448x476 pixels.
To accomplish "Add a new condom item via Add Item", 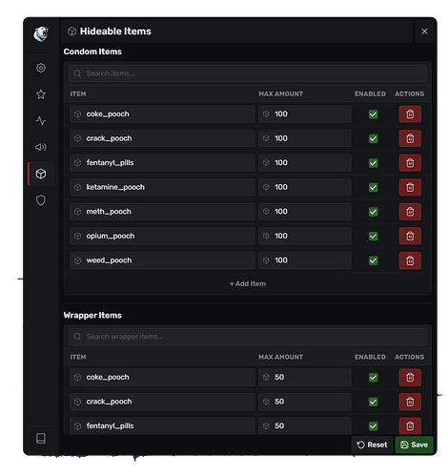I will pos(248,283).
